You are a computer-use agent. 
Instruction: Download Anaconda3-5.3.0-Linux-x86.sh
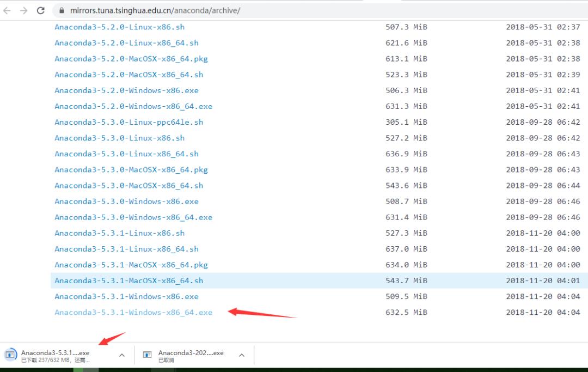(x=120, y=138)
